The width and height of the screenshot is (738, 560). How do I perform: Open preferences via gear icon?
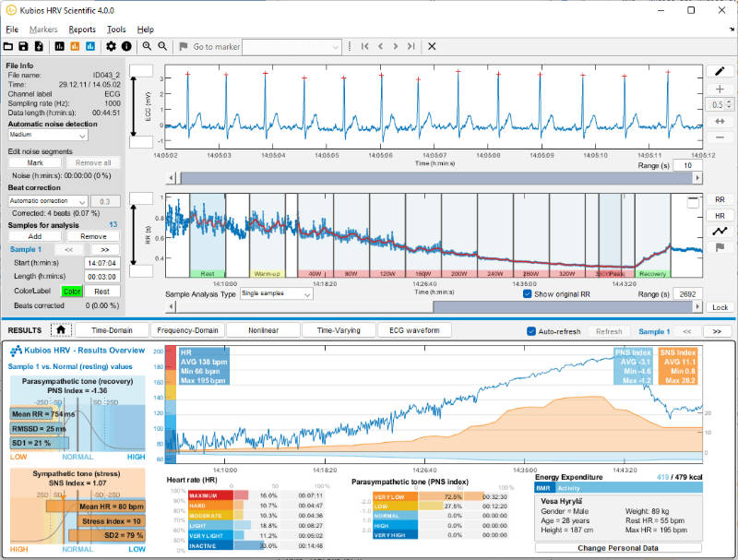111,46
